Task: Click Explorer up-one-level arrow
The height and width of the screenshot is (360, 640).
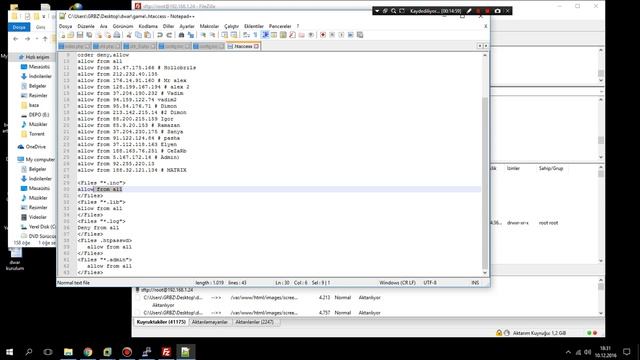Action: pos(45,39)
